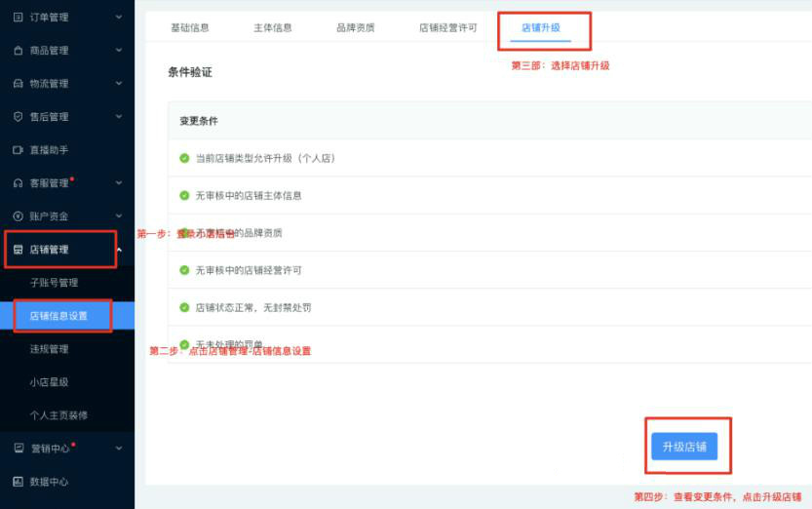Open 小店星级 submenu item
The height and width of the screenshot is (509, 812).
point(49,382)
